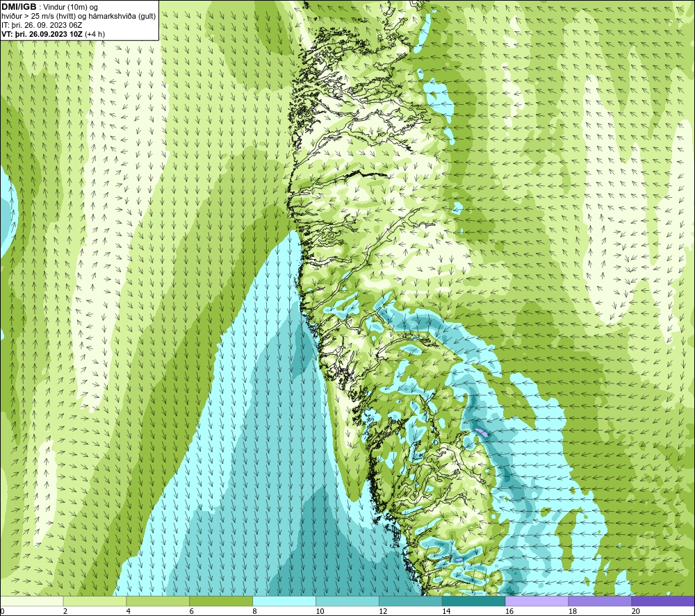Click the '(+4 h)' forecast offset text
Screen dimensions: 695x616
95,34
